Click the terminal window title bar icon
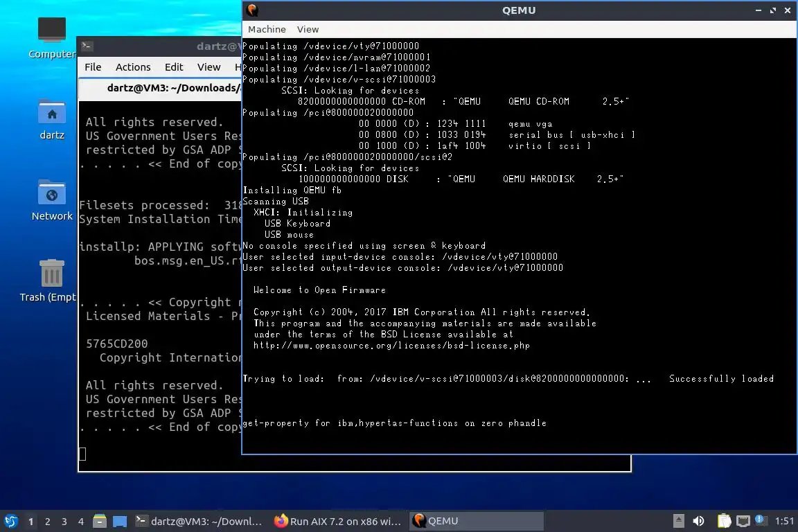Screen dimensions: 798x532 (x=87, y=46)
